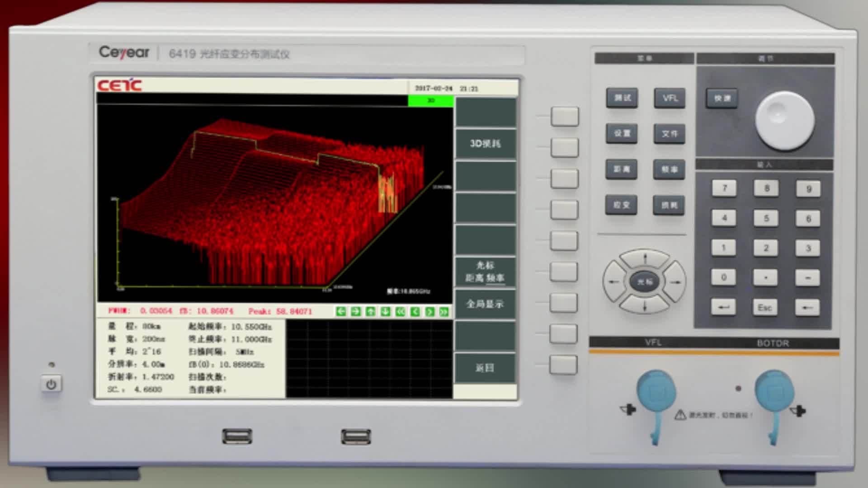The image size is (868, 488).
Task: Click the green up arrow icon
Action: (371, 311)
